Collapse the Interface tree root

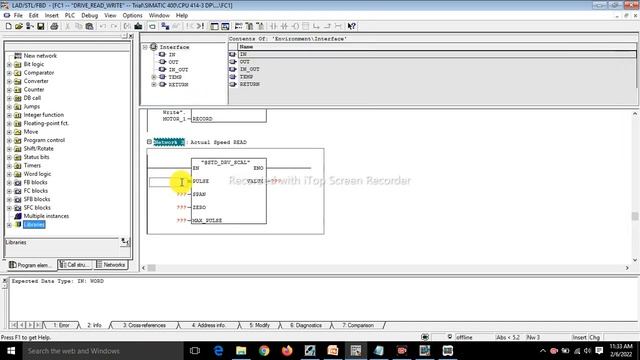coord(145,47)
